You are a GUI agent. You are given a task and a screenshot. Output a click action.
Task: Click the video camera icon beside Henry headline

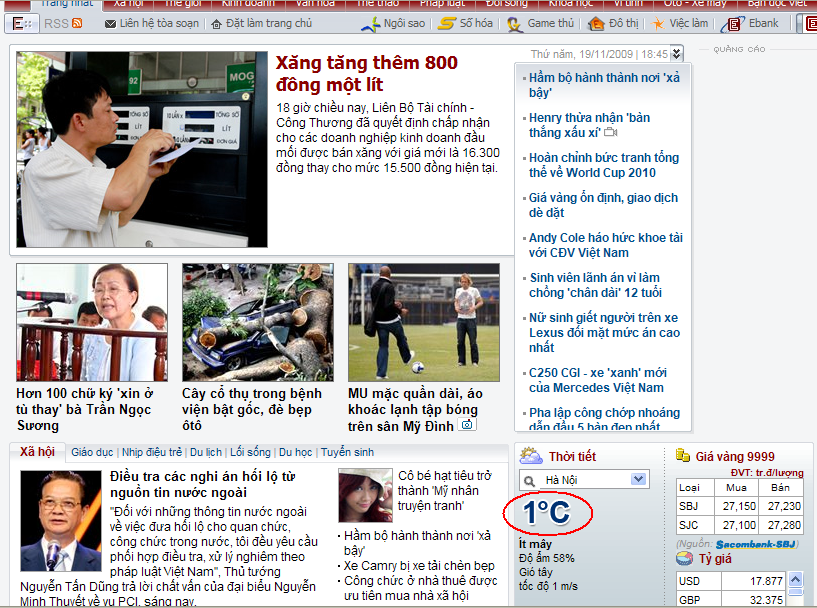tap(611, 132)
